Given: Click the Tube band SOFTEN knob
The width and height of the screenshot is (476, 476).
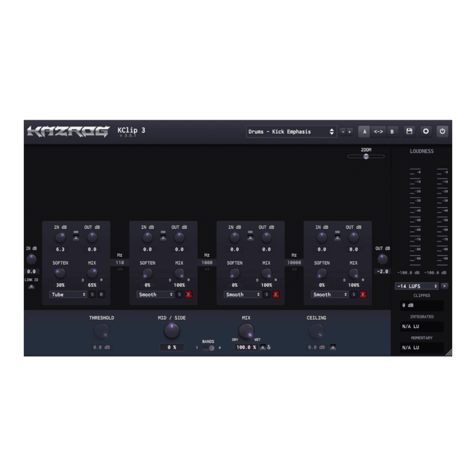Looking at the screenshot, I should click(x=60, y=274).
